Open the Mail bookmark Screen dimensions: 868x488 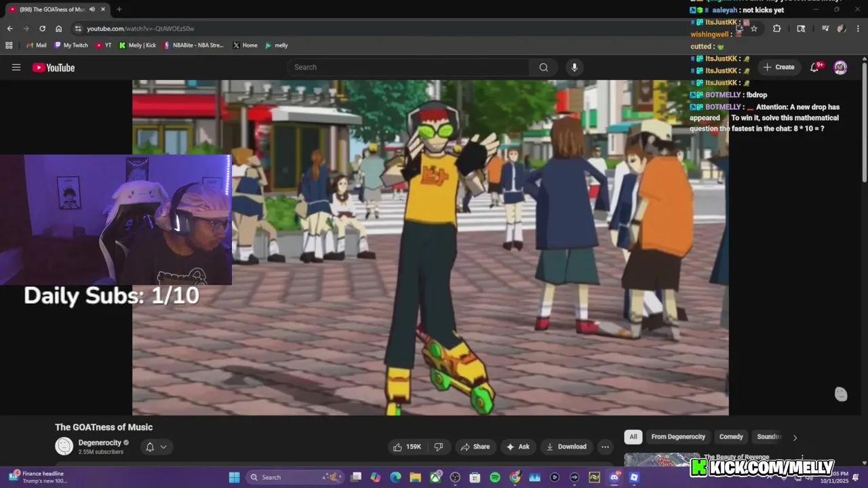pyautogui.click(x=36, y=45)
